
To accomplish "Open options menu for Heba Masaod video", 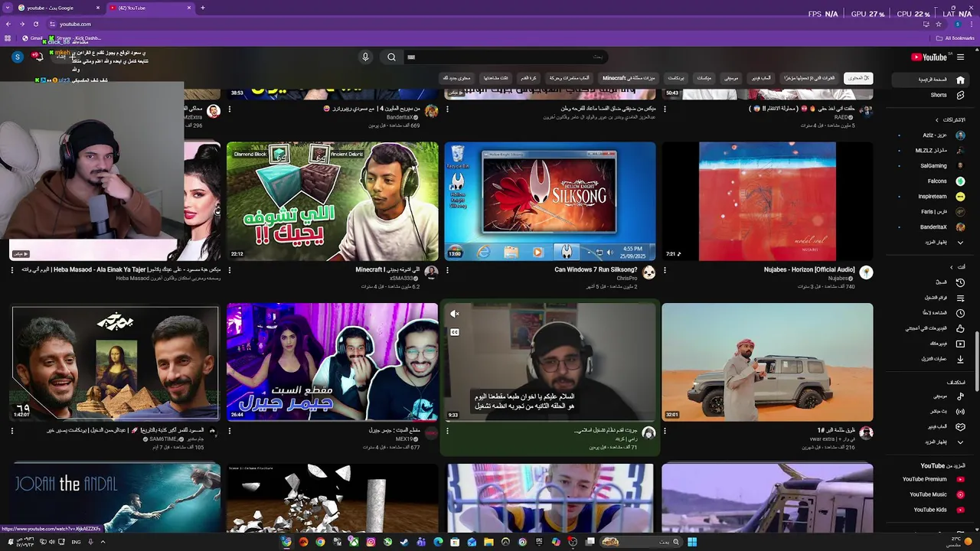I will pos(12,270).
